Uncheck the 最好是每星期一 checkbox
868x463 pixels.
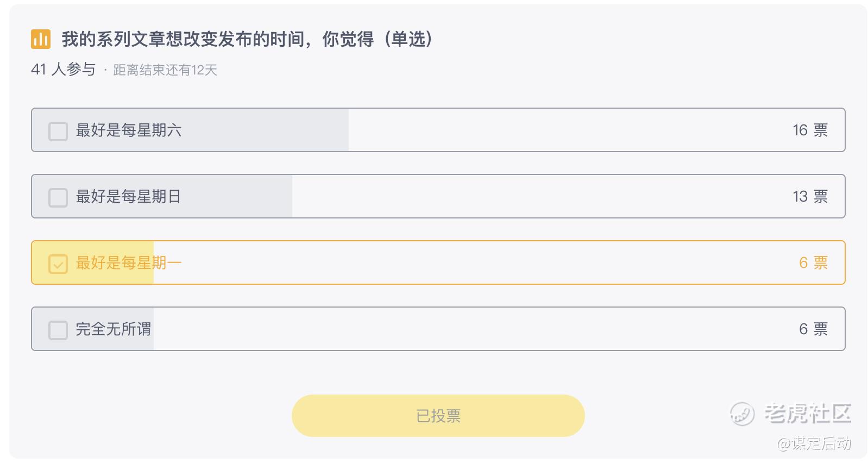point(58,264)
